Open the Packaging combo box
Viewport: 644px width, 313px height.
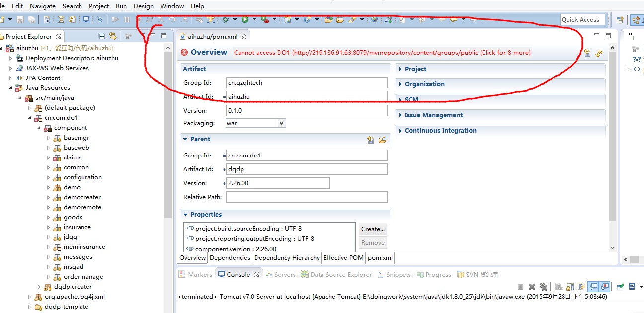click(255, 123)
